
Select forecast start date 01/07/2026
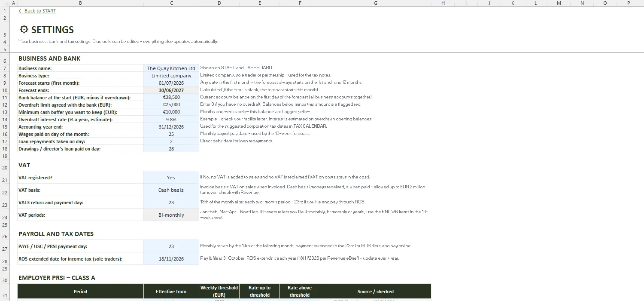[x=171, y=83]
